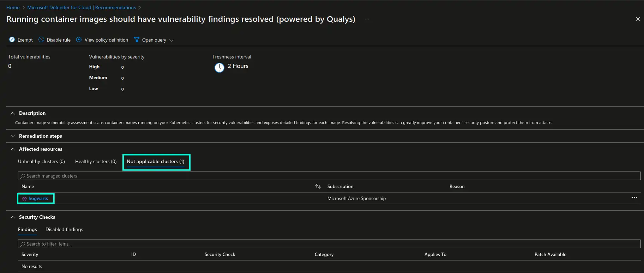Screen dimensions: 644x273
Task: Switch to Disabled findings tab
Action: pyautogui.click(x=64, y=229)
